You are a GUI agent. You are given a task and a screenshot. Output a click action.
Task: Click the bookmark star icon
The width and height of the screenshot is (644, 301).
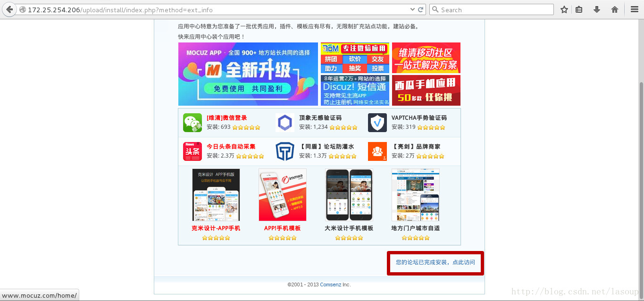coord(564,9)
